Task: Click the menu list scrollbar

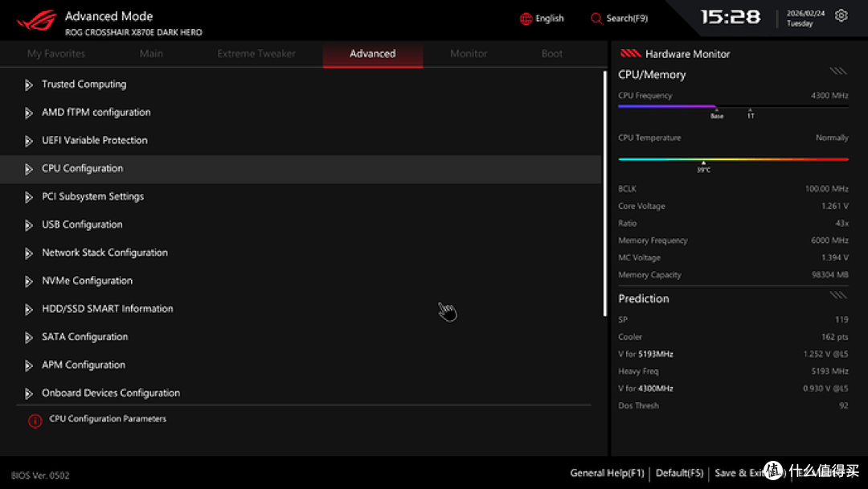Action: point(604,194)
